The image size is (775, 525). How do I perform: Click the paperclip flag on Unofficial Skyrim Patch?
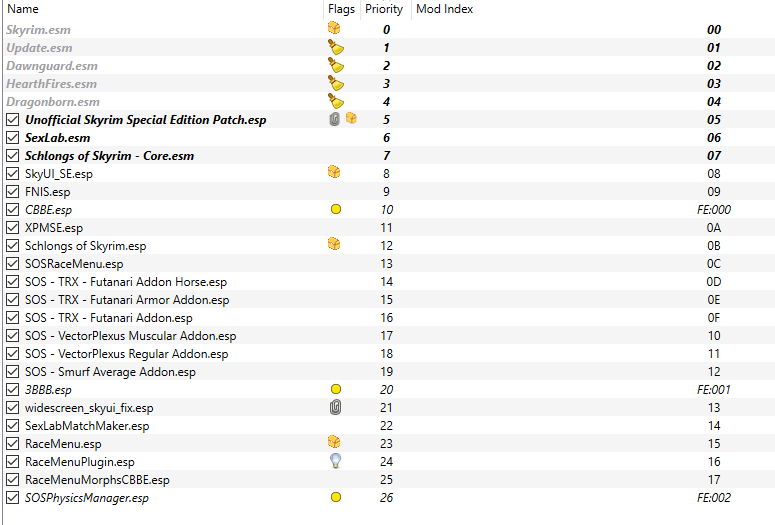click(x=335, y=119)
